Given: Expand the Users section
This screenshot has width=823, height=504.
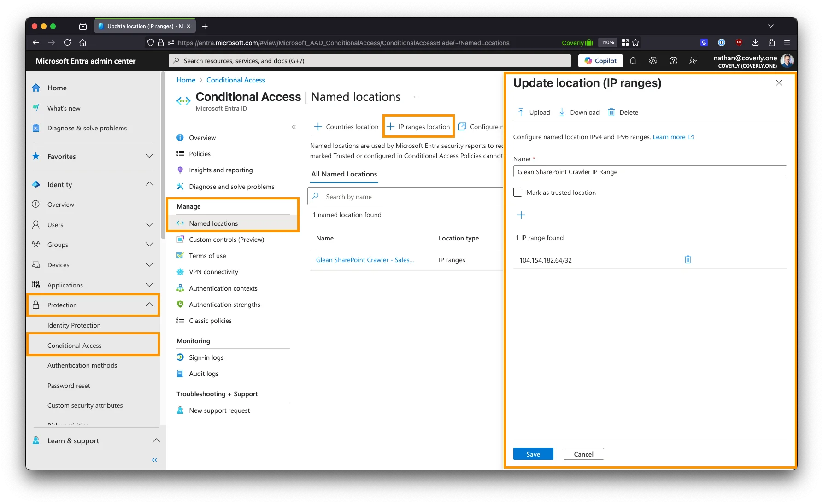Looking at the screenshot, I should point(149,225).
